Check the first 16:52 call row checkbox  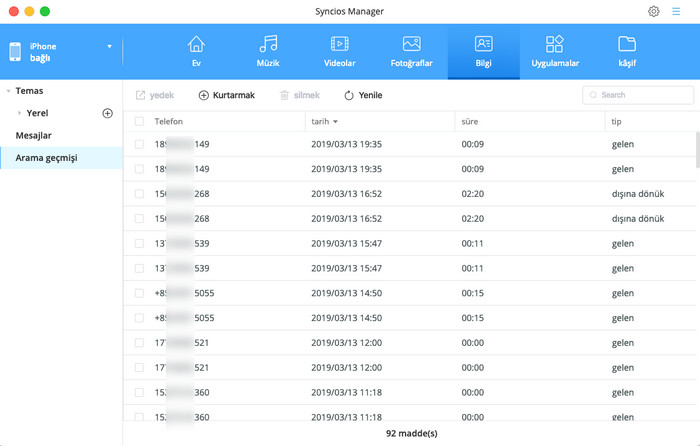click(139, 194)
